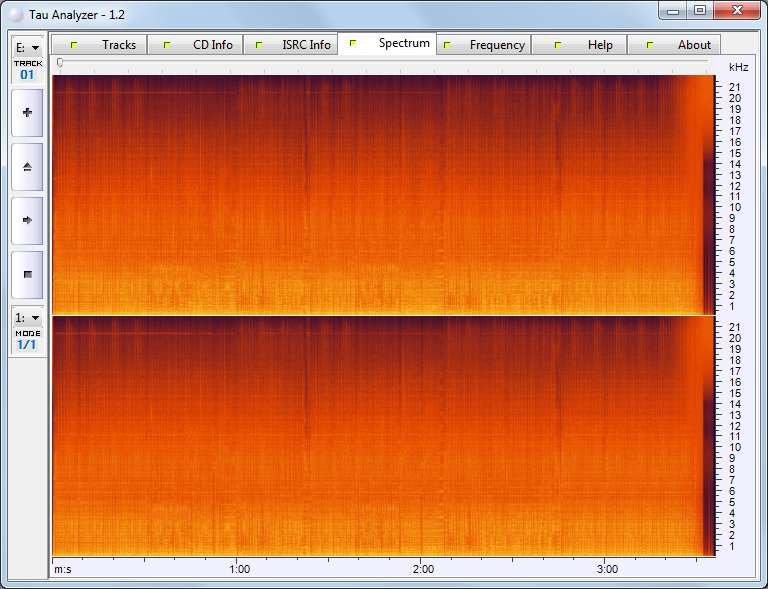Expand the 1: mode dropdown
This screenshot has width=768, height=589.
pyautogui.click(x=27, y=317)
